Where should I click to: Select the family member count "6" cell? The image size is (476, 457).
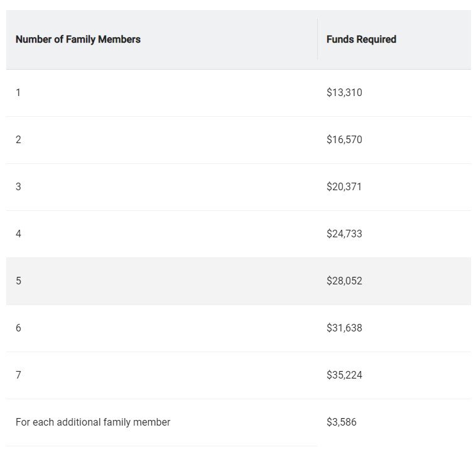(18, 328)
